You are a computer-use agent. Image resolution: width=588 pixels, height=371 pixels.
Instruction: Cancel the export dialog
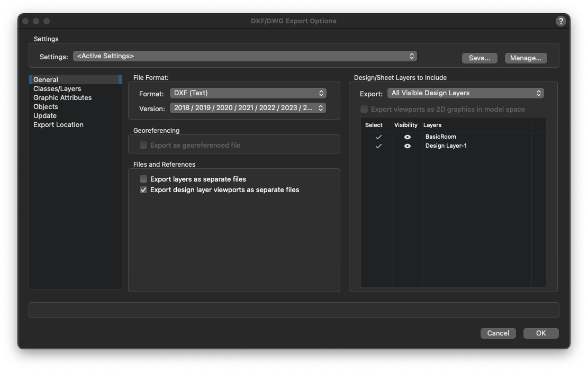[497, 333]
